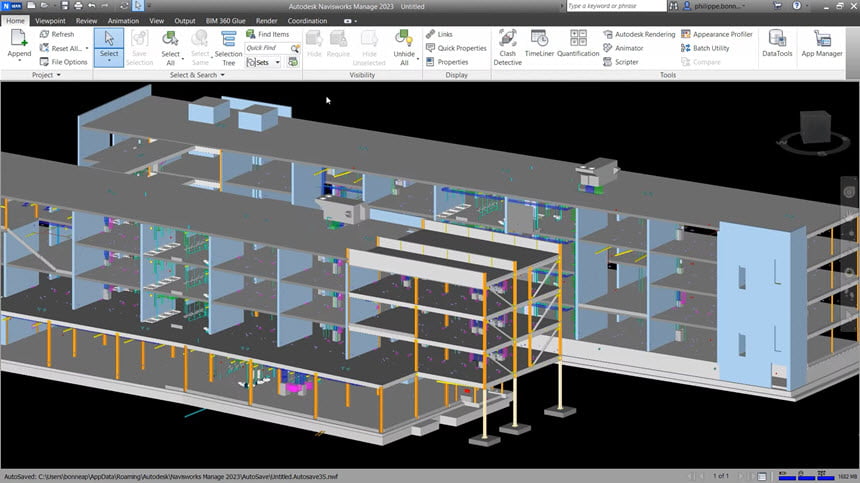The width and height of the screenshot is (860, 483).
Task: Click the Reset All icon
Action: tap(44, 48)
